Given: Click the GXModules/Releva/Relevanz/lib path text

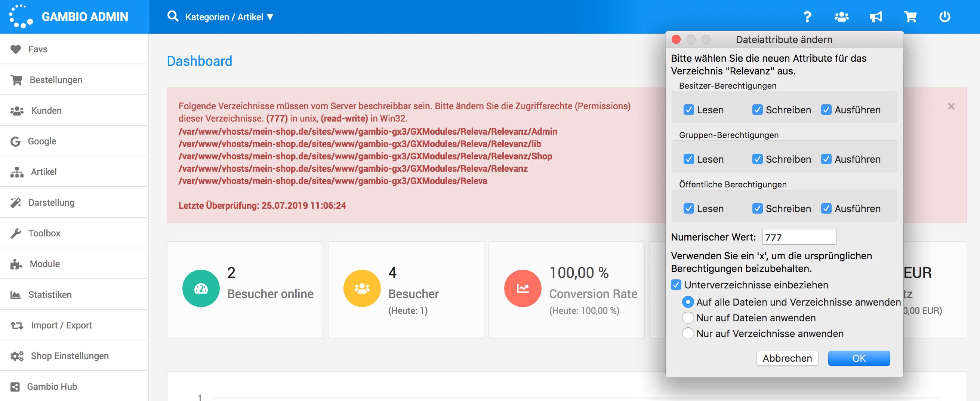Looking at the screenshot, I should tap(360, 144).
